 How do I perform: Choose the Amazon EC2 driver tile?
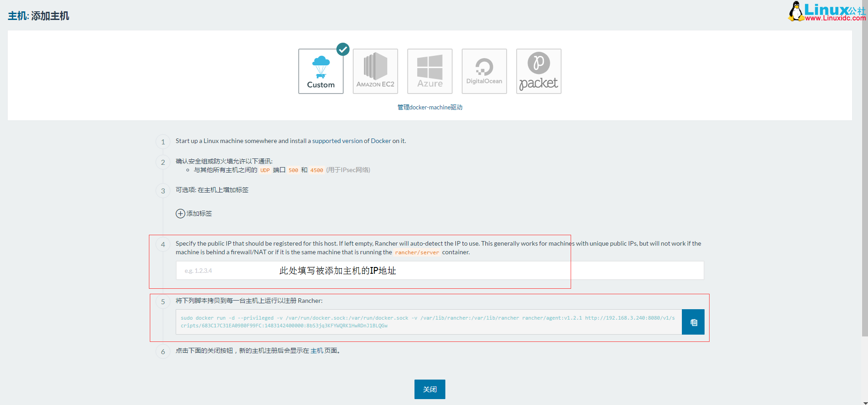point(375,71)
